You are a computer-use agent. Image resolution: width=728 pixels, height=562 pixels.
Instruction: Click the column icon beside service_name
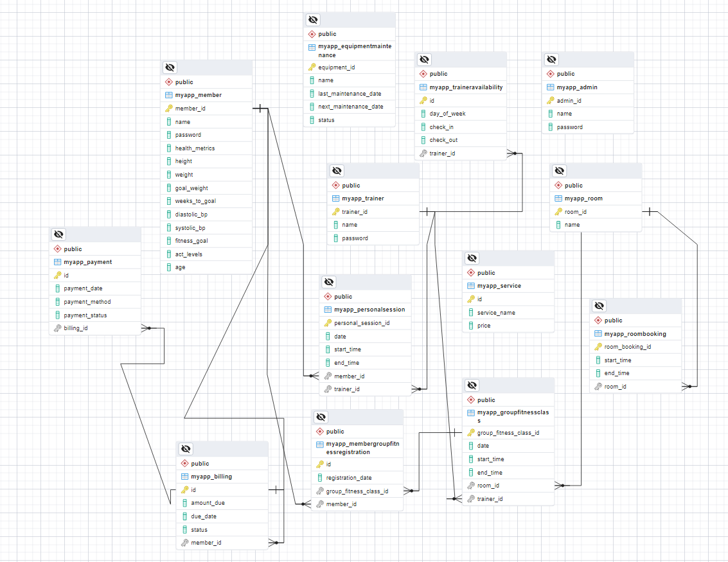point(471,313)
